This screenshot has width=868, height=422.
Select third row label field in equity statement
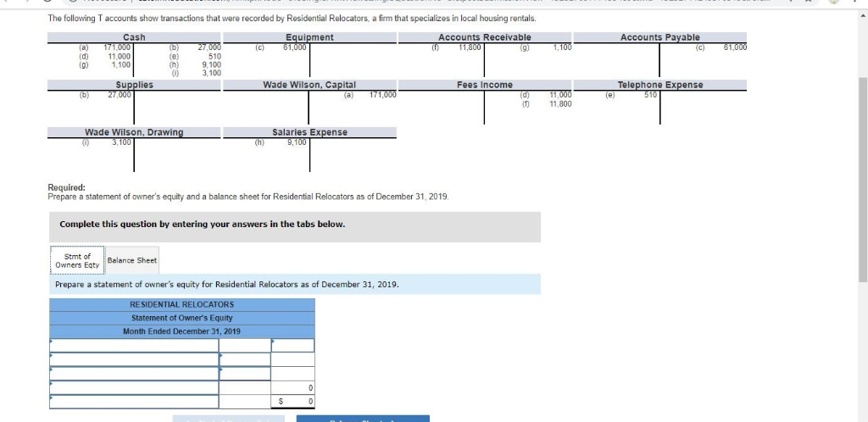click(x=134, y=374)
